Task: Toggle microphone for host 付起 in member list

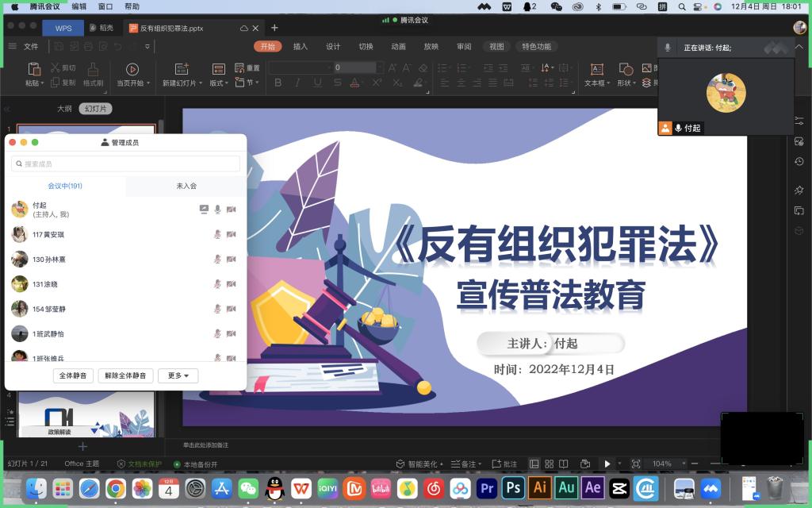Action: tap(217, 210)
